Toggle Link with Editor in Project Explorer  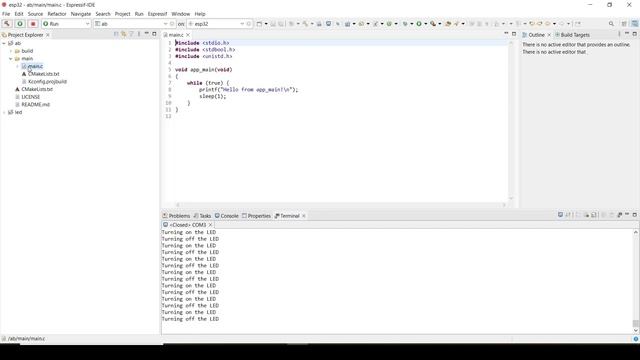(x=124, y=34)
